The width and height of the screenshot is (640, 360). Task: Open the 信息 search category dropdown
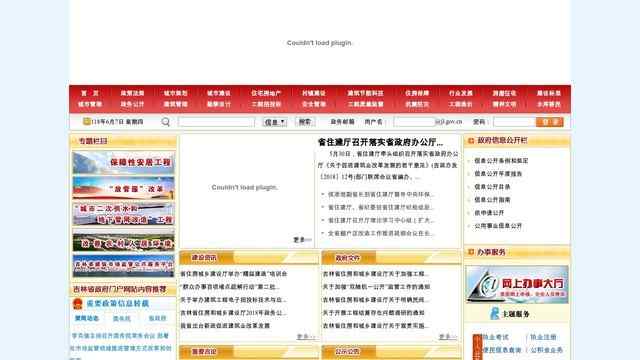(x=274, y=122)
